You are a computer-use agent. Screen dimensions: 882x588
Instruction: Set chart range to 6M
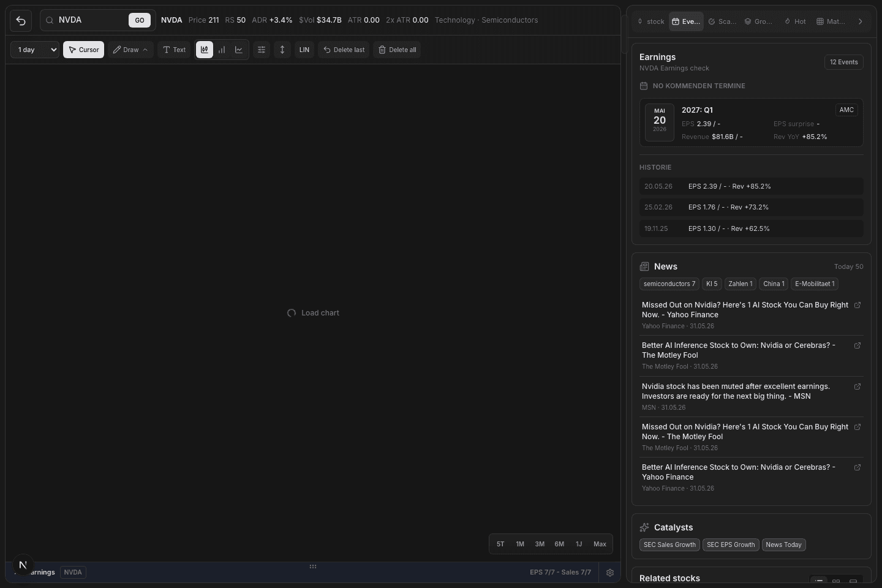559,544
